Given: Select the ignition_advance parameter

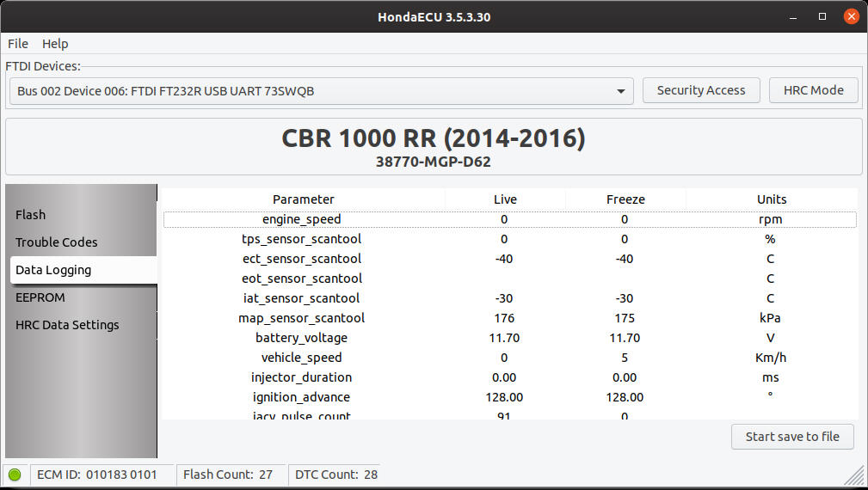Looking at the screenshot, I should click(302, 397).
